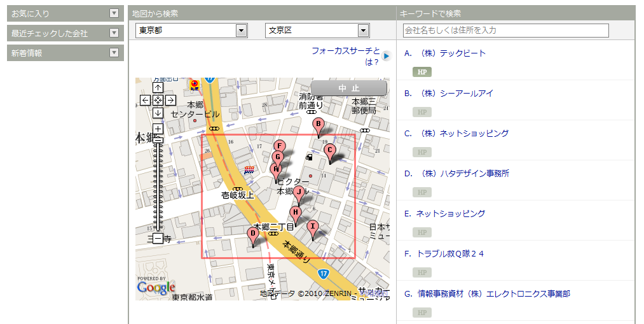Viewport: 644px width, 324px height.
Task: Open HP badge for テックビート
Action: [x=421, y=72]
